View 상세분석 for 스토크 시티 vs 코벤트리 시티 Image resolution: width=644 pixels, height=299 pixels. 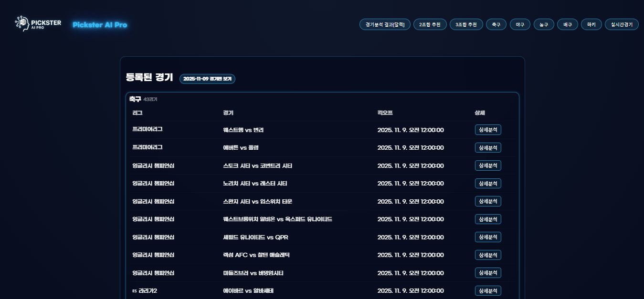point(488,165)
